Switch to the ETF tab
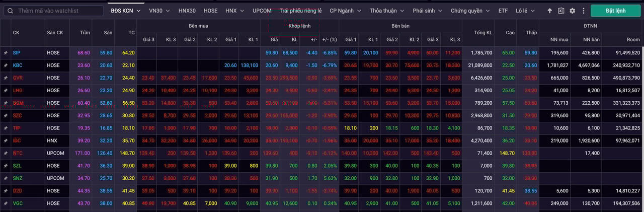644x212 pixels. click(x=503, y=11)
